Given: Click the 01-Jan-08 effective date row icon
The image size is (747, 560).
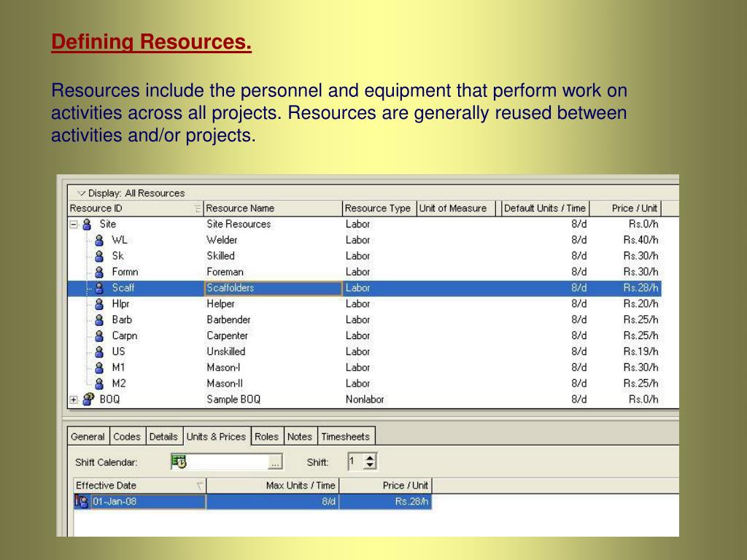Looking at the screenshot, I should click(82, 502).
